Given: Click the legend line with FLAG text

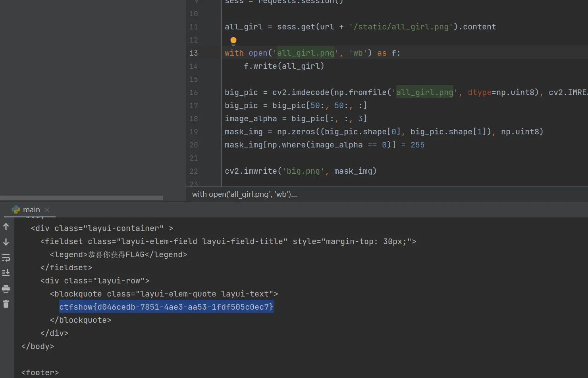Looking at the screenshot, I should coord(118,254).
